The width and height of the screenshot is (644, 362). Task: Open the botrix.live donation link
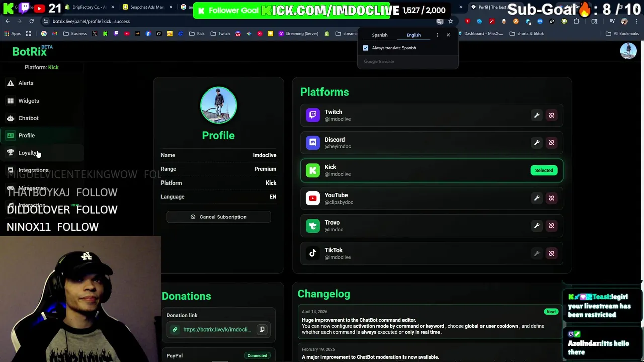(x=217, y=330)
